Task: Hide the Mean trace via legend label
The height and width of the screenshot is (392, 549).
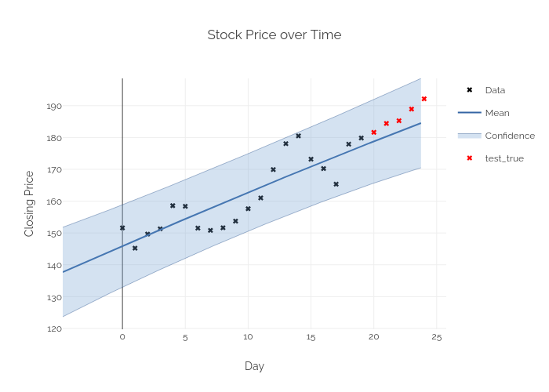Action: coord(497,113)
